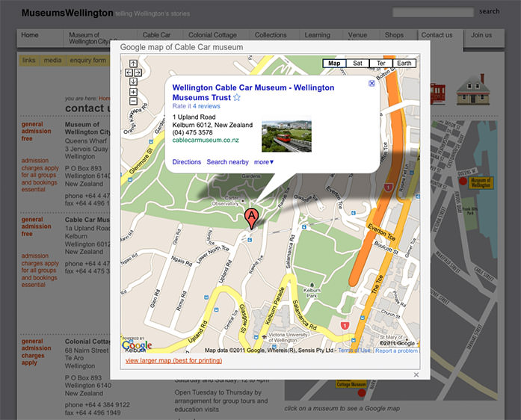The image size is (521, 420).
Task: Click the cable car photo thumbnail
Action: 286,136
